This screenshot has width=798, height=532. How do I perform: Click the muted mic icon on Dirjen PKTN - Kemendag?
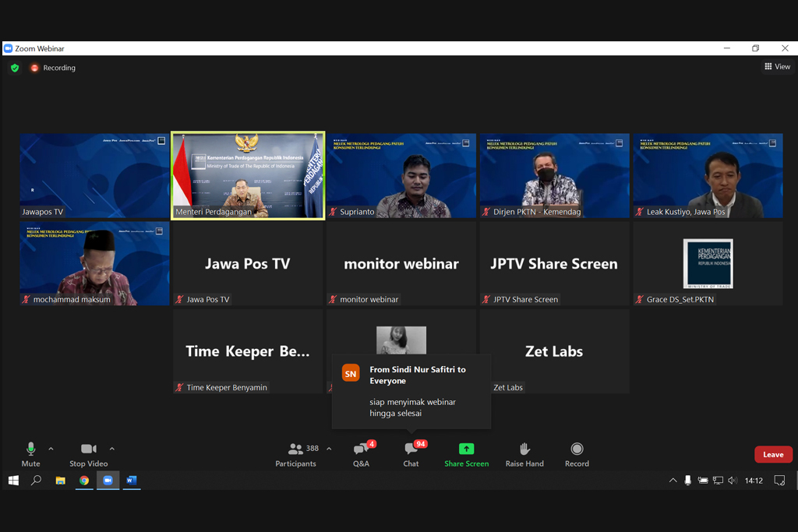tap(486, 212)
